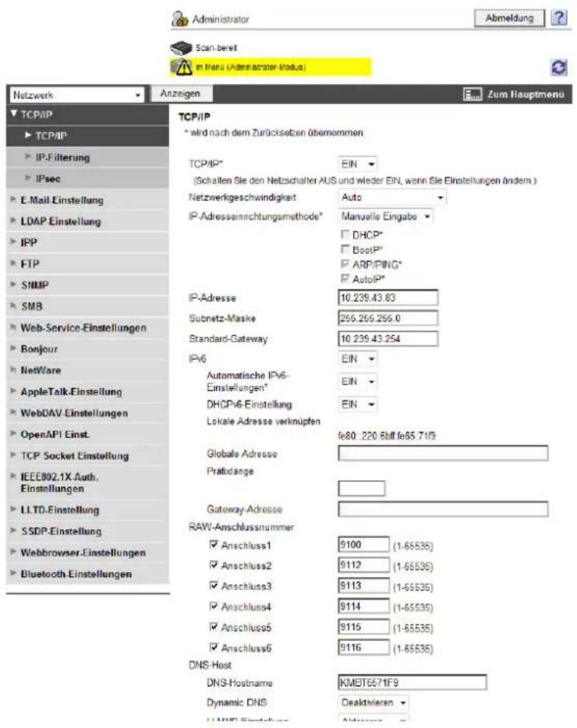Click the DNS-Hostname input field
Screen dimensions: 577x728
pos(412,682)
